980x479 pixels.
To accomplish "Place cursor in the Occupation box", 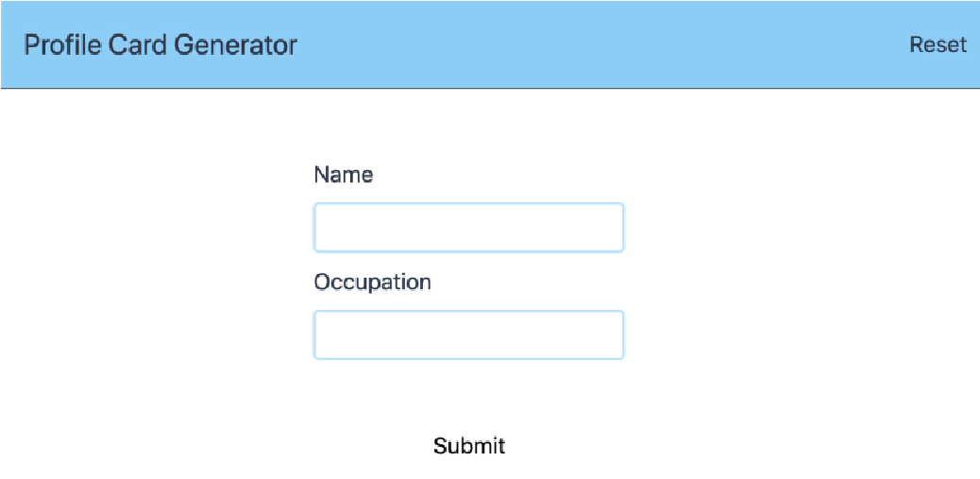I will tap(468, 335).
